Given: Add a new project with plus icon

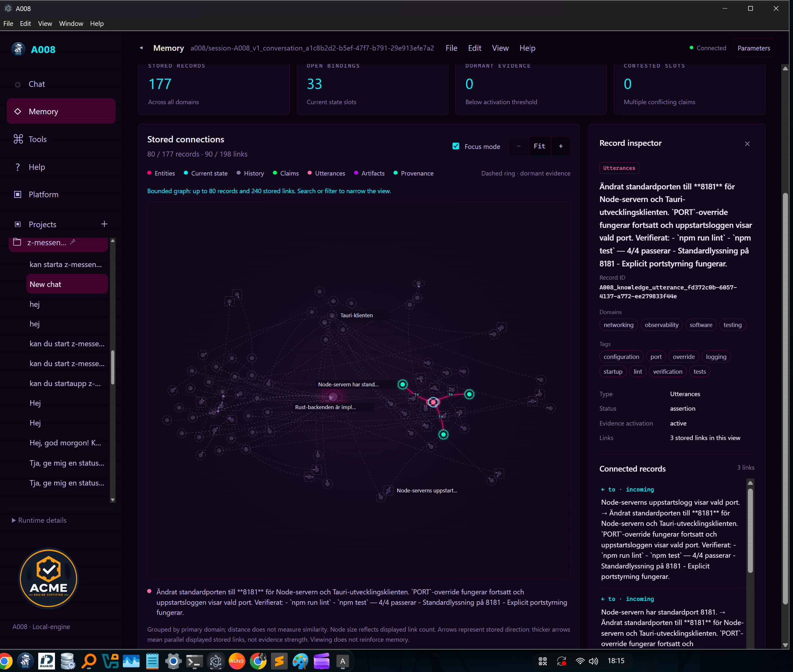Looking at the screenshot, I should coord(104,224).
